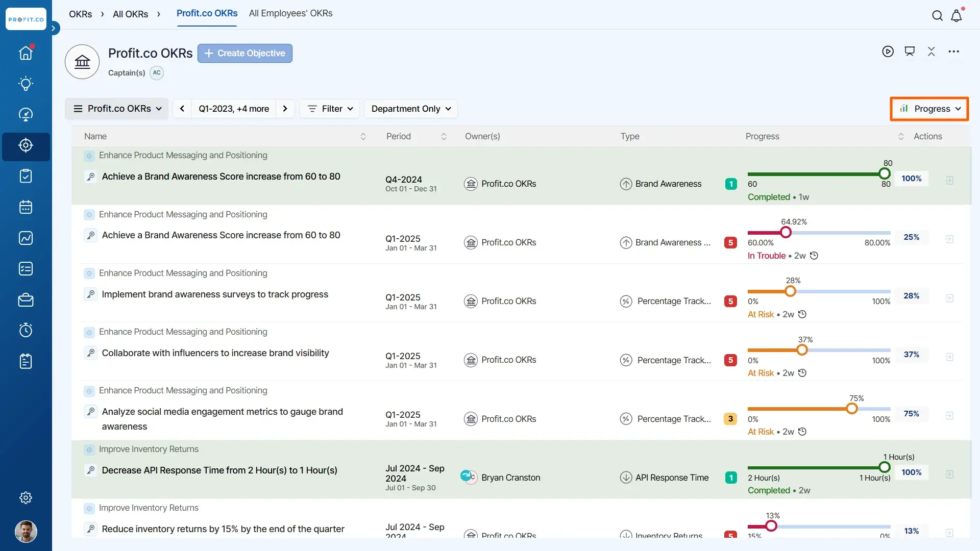Viewport: 980px width, 551px height.
Task: Click the All OKRs breadcrumb
Action: tap(130, 14)
